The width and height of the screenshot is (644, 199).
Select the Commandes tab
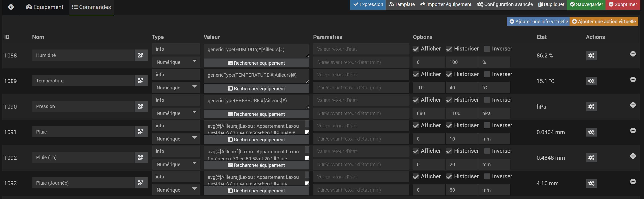(92, 7)
